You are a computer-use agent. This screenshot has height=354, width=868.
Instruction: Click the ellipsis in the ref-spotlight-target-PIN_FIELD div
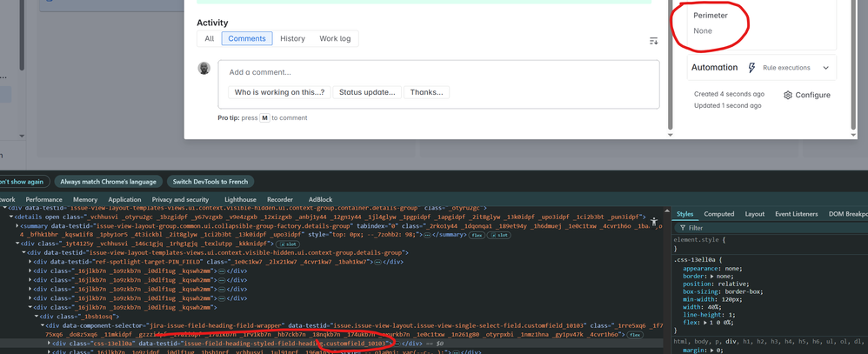tap(378, 262)
